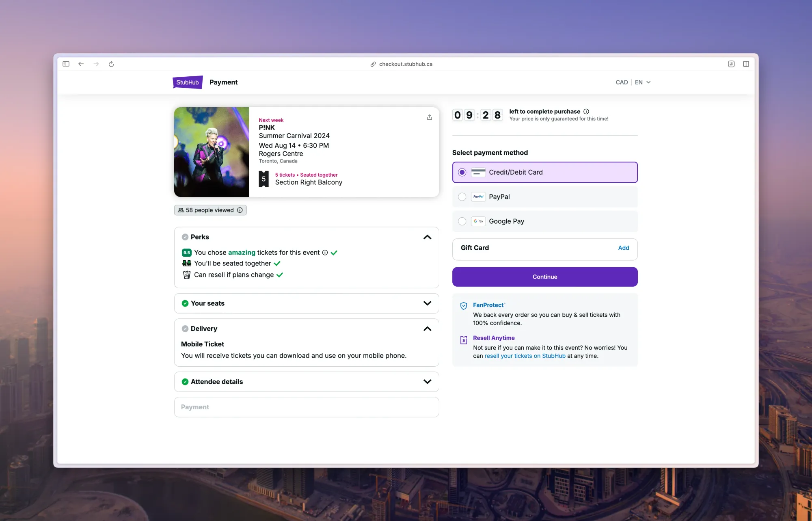The height and width of the screenshot is (521, 812).
Task: Expand the Your seats section
Action: pyautogui.click(x=428, y=303)
